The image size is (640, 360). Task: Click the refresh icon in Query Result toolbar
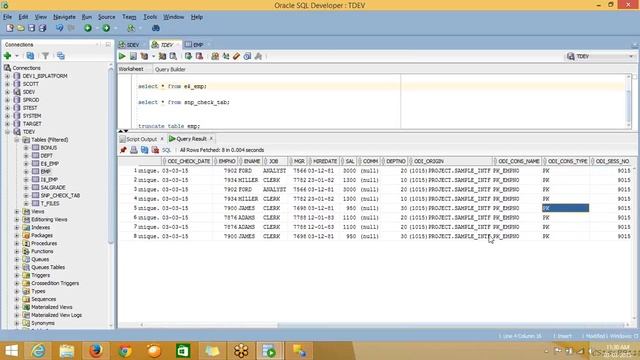point(144,150)
